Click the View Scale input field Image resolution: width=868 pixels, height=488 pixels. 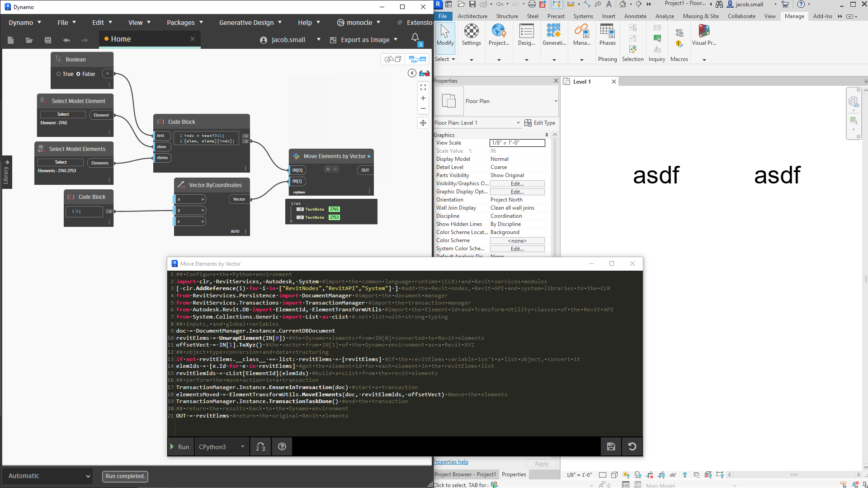pos(517,143)
